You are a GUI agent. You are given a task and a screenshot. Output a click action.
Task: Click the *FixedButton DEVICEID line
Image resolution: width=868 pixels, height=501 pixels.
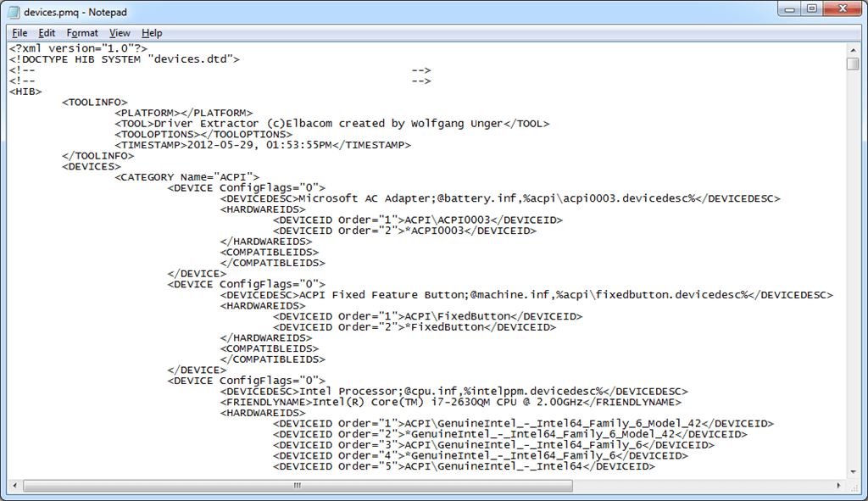pos(415,327)
